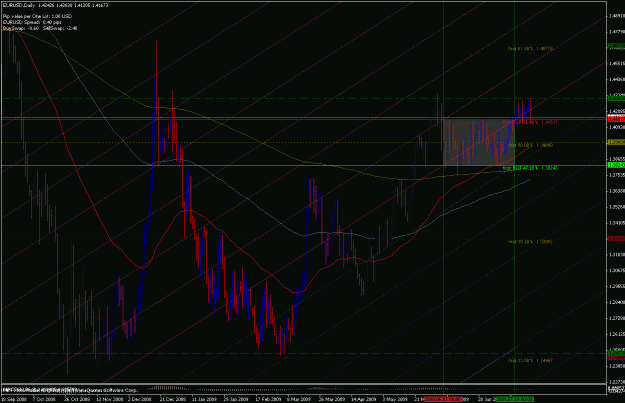Image resolution: width=625 pixels, height=403 pixels.
Task: Click the yellow 50.0% Fibonacci level label
Action: [x=531, y=145]
